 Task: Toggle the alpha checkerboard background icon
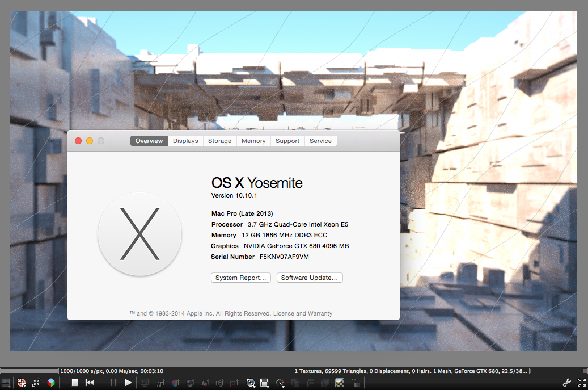(x=340, y=383)
